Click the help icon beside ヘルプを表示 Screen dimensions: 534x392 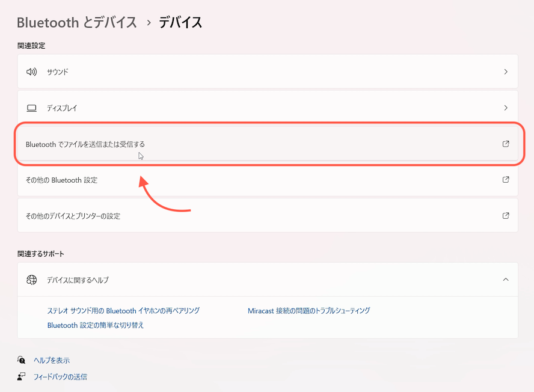tap(22, 360)
